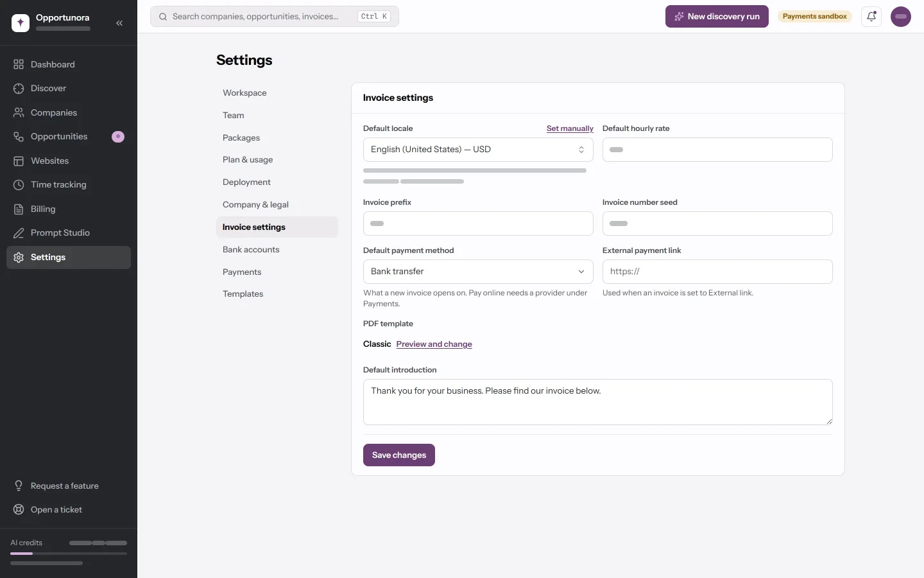Screen dimensions: 924x578
Task: Click the Dashboard grid icon
Action: coord(19,64)
